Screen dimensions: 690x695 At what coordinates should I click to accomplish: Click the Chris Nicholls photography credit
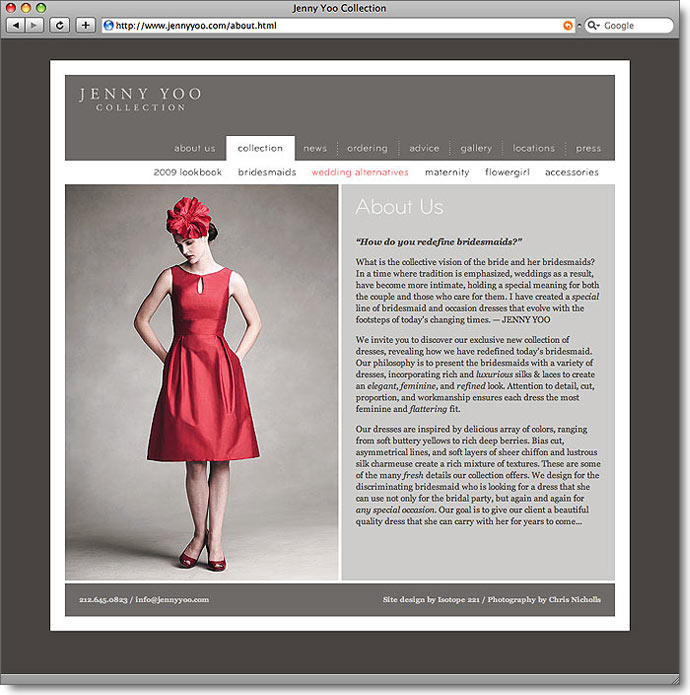point(575,600)
